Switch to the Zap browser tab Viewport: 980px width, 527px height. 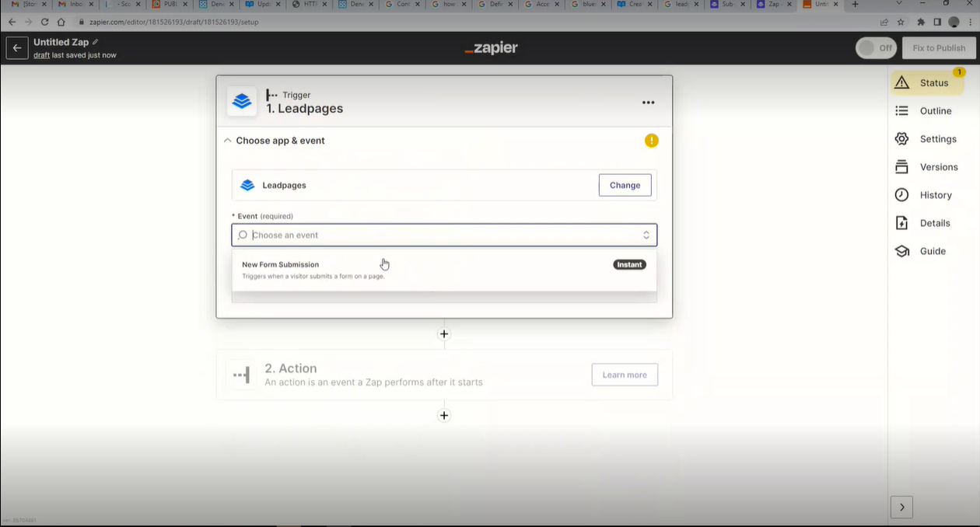(x=772, y=5)
